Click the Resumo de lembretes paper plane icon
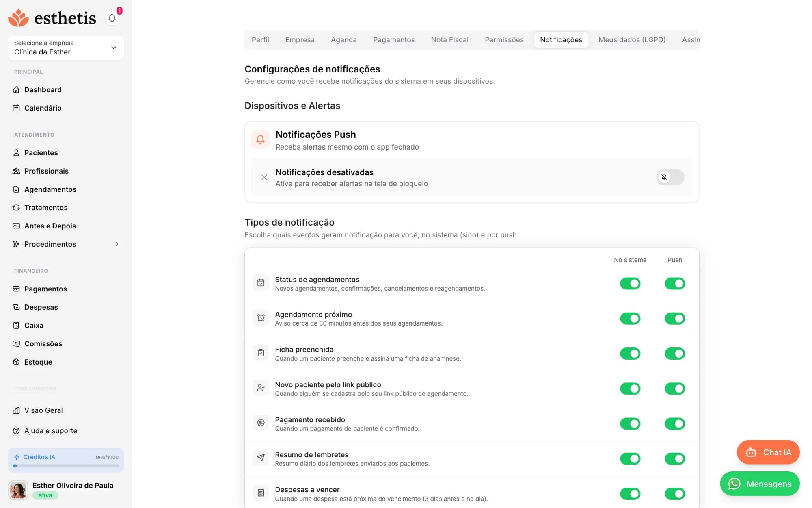This screenshot has height=508, width=812. click(261, 458)
